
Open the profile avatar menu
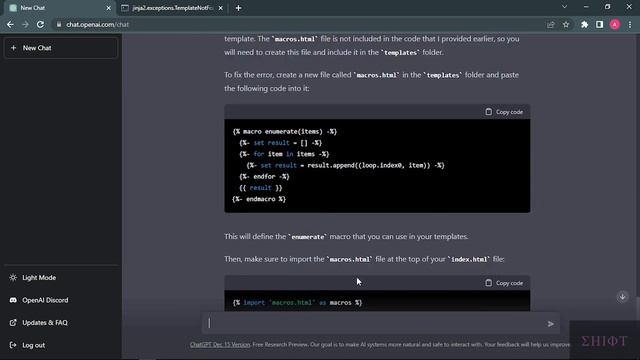click(615, 24)
